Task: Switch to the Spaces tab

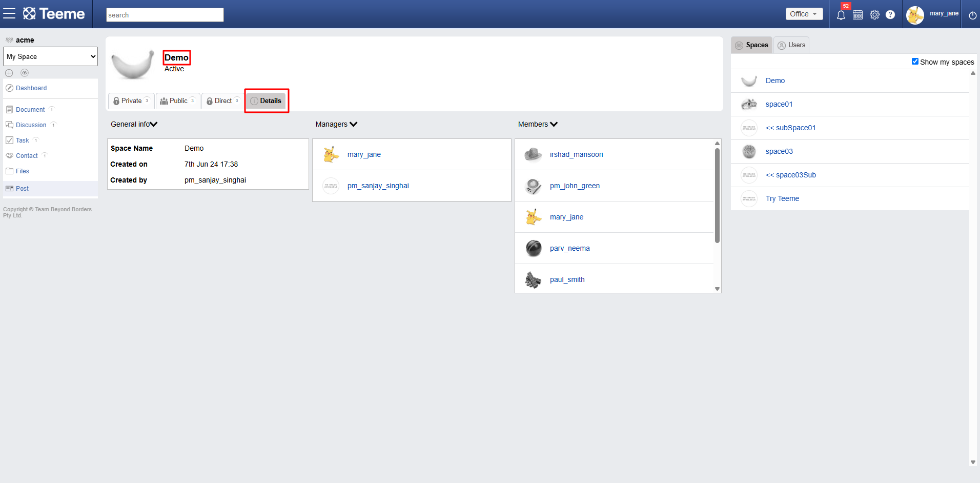Action: (x=751, y=45)
